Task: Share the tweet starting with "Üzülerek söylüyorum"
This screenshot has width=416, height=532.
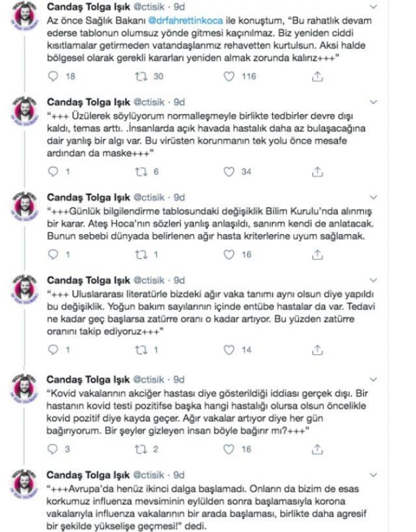Action: [x=317, y=172]
